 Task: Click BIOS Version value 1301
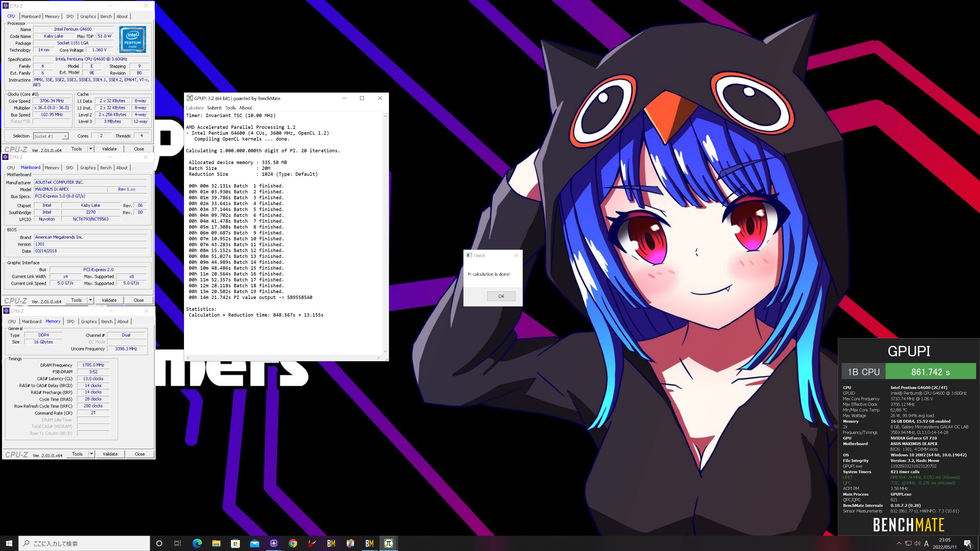click(91, 244)
